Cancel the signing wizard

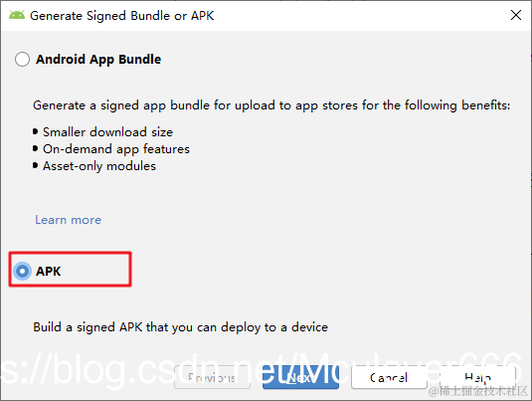(389, 377)
